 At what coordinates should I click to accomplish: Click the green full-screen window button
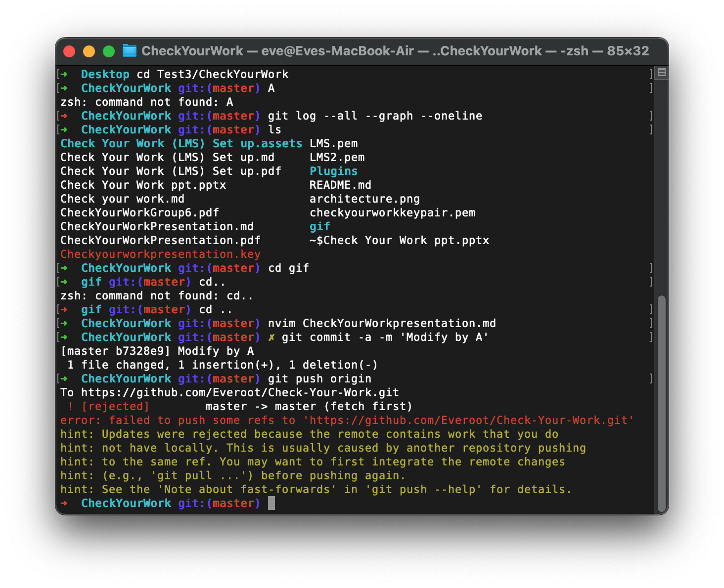point(109,51)
